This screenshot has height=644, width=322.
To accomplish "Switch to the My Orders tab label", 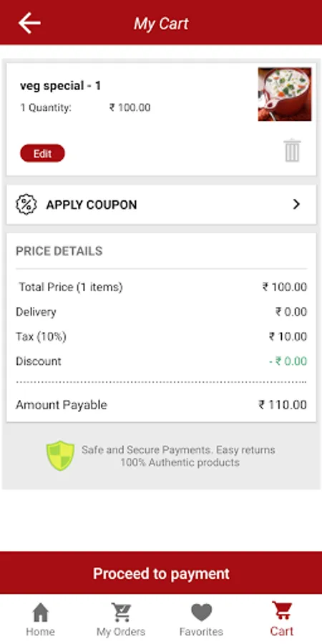I will point(121,631).
